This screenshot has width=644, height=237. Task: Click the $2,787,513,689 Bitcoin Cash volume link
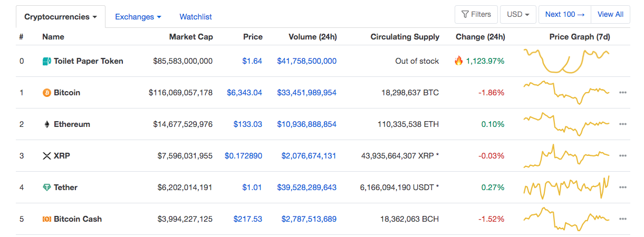(309, 219)
